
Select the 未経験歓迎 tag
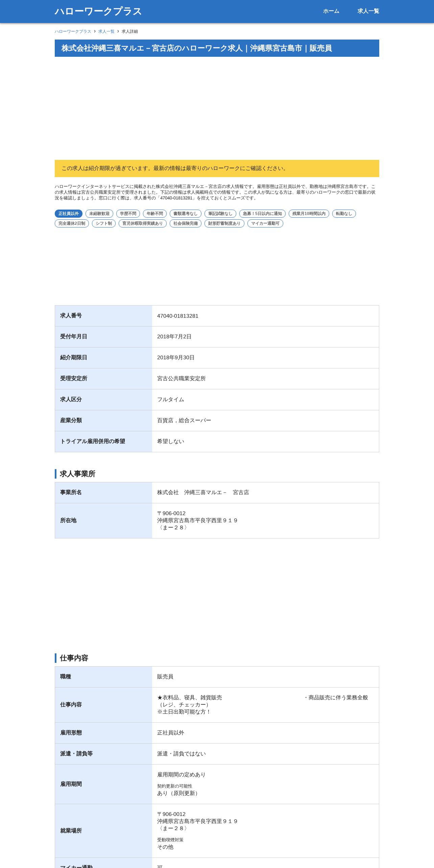tap(99, 214)
